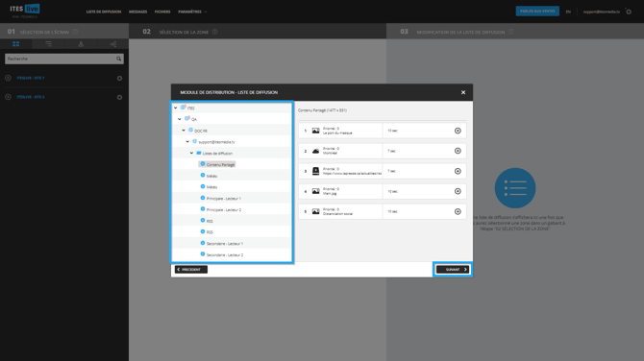Click the Précédent button
The image size is (644, 361).
pos(191,270)
